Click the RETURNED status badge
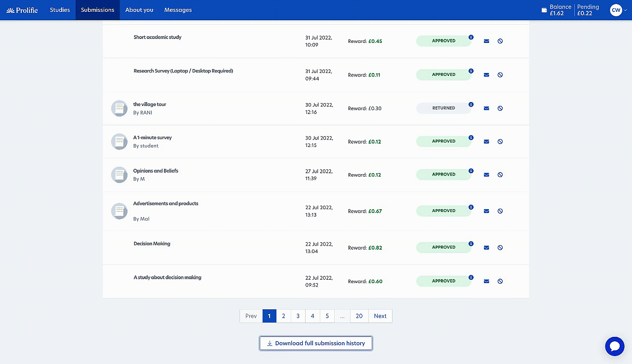The image size is (632, 364). [x=444, y=108]
